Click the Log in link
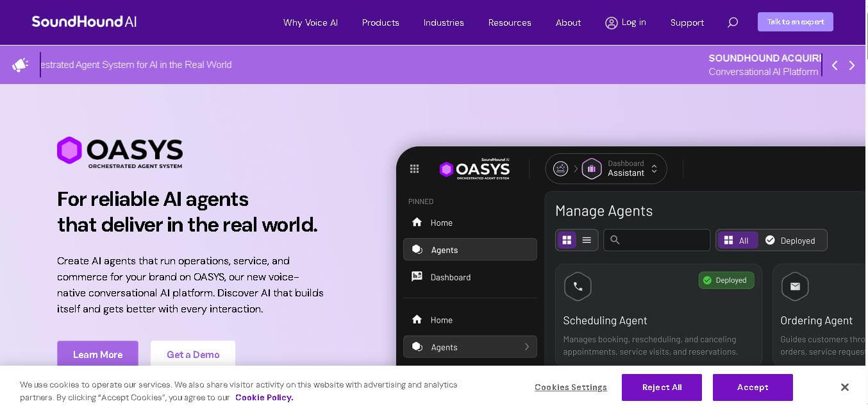The width and height of the screenshot is (868, 408). [x=634, y=22]
